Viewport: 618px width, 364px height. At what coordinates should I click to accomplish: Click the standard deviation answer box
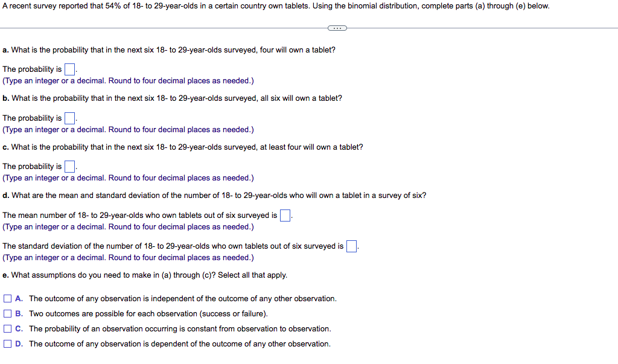(351, 246)
